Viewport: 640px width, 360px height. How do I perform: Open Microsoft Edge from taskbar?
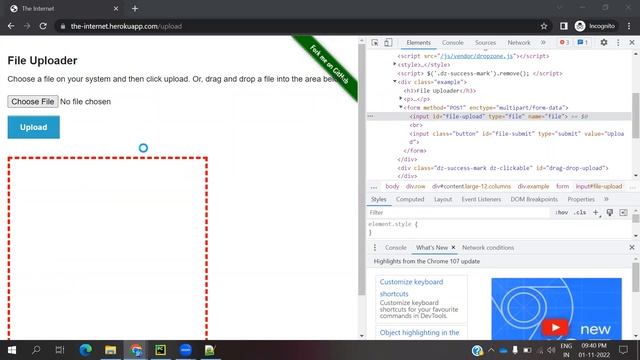85,350
